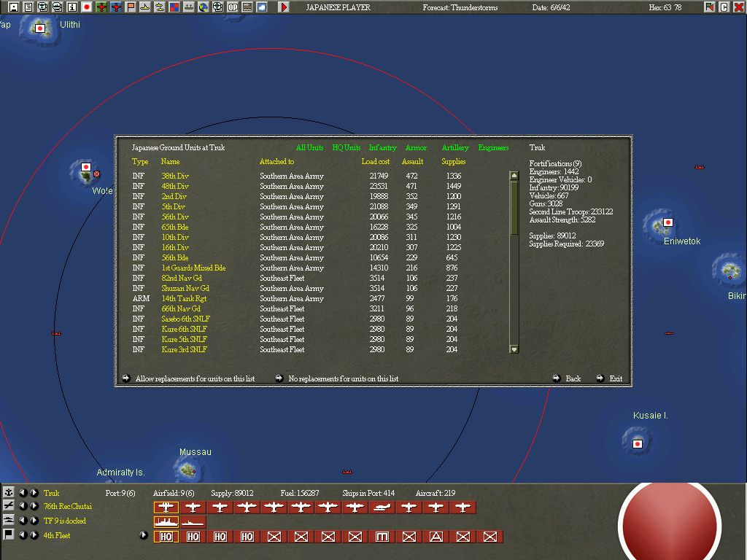Screen dimensions: 747x560
Task: Click the red flag icon at top right
Action: tap(710, 7)
